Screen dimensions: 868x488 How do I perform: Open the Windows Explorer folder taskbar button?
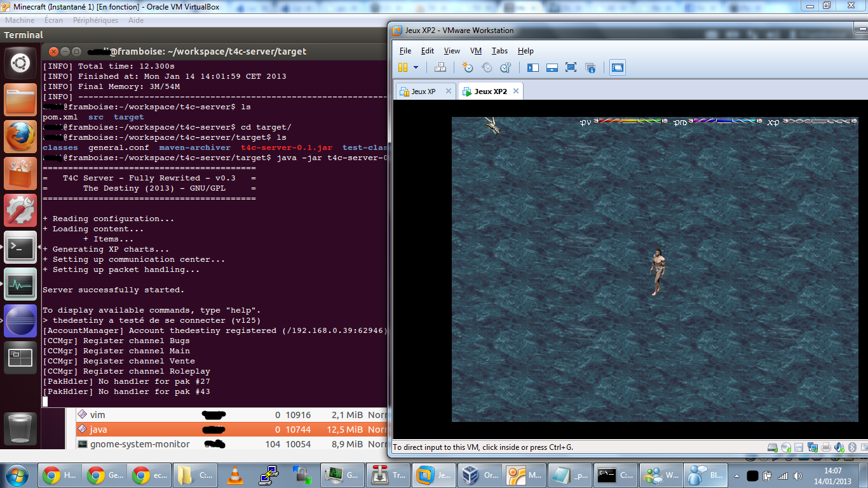[x=195, y=475]
